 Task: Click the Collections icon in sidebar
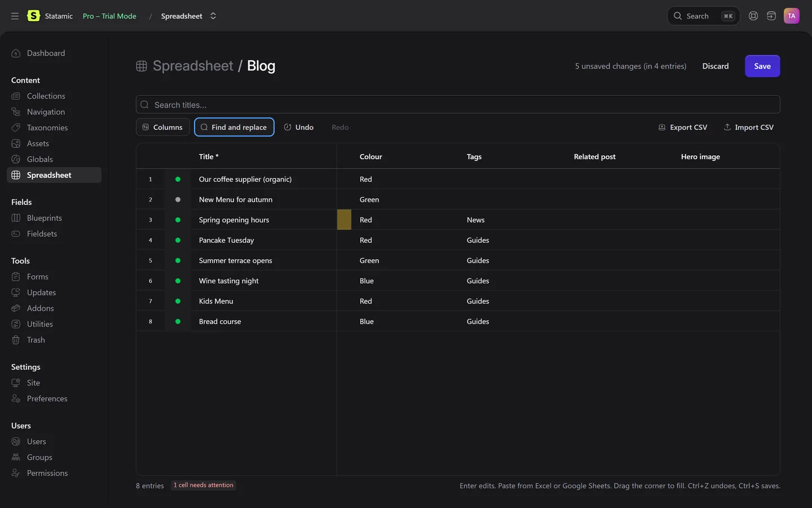16,96
